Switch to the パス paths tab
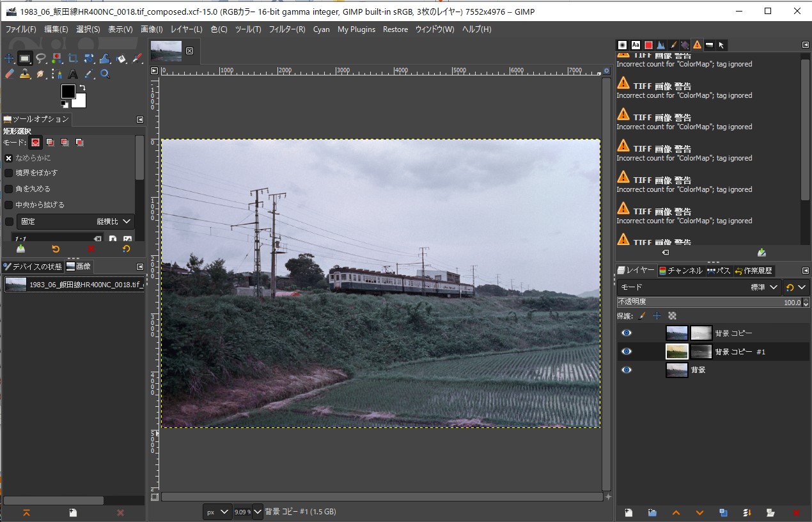Image resolution: width=812 pixels, height=522 pixels. 719,271
